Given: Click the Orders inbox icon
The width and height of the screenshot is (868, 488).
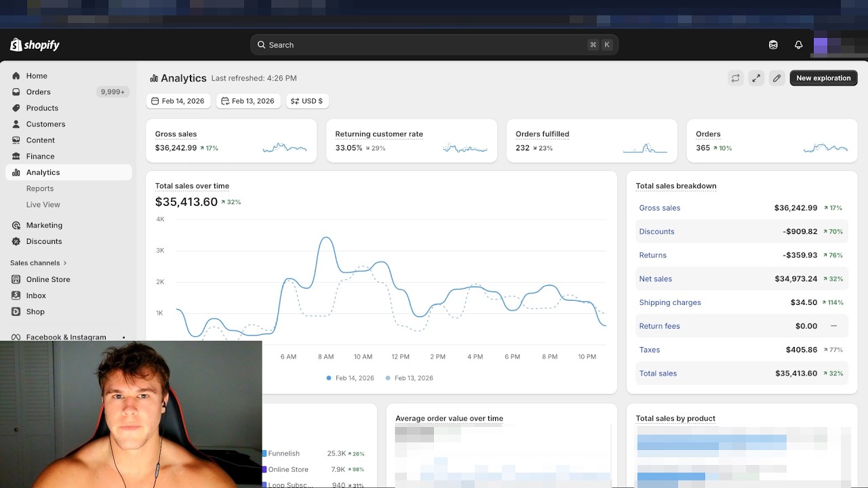Looking at the screenshot, I should [16, 91].
